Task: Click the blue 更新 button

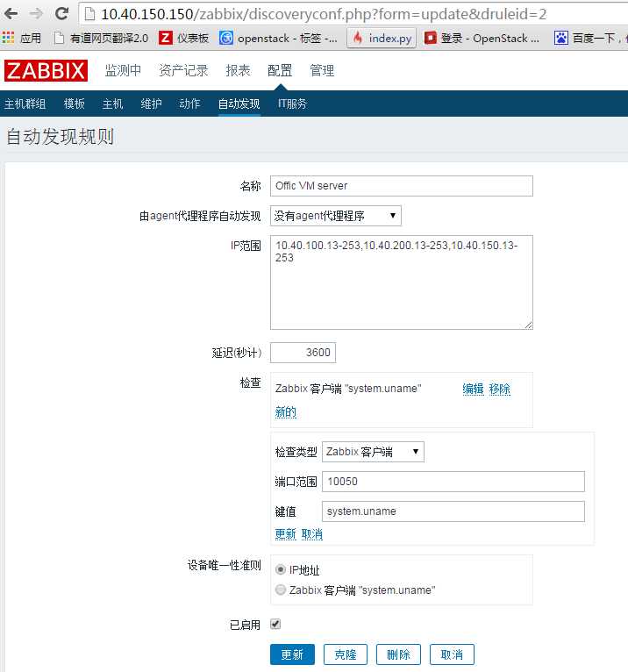Action: click(292, 654)
